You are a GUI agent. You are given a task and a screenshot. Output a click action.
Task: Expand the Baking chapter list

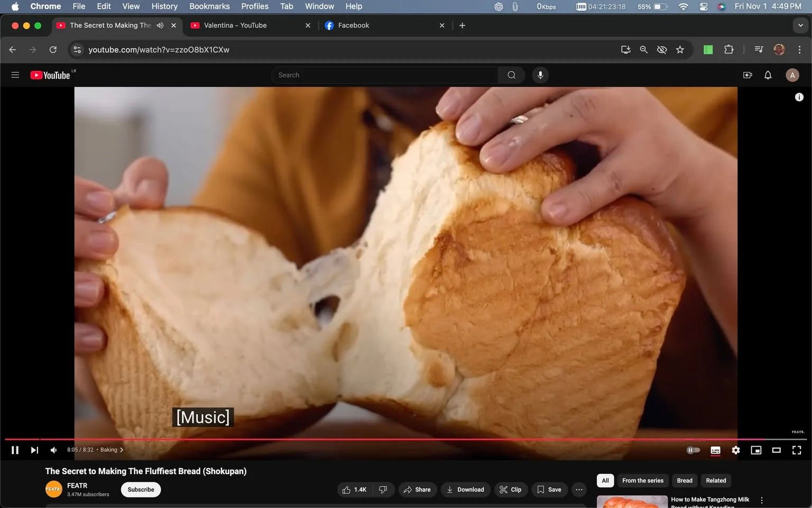112,450
